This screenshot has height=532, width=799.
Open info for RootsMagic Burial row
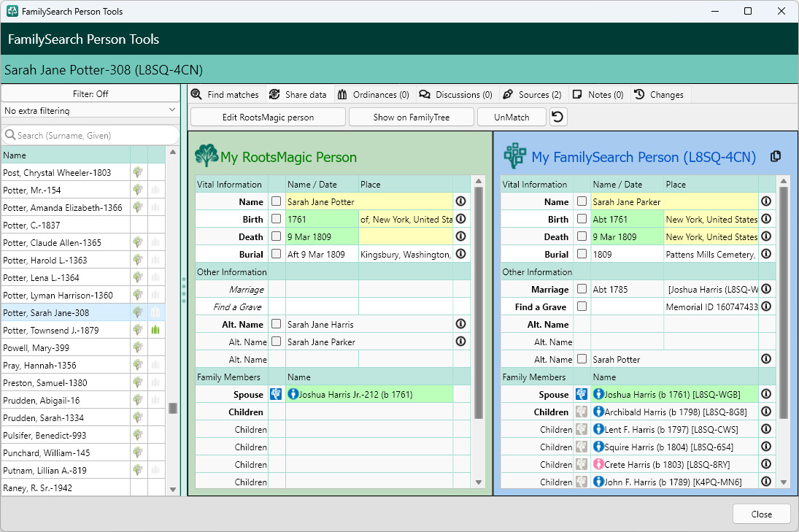[460, 254]
